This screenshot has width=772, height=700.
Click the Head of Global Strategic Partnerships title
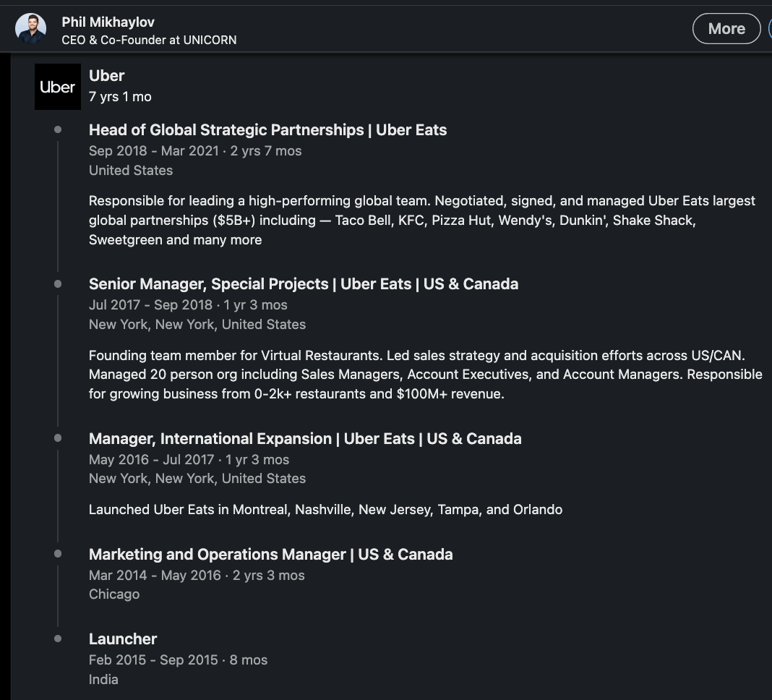pos(267,130)
